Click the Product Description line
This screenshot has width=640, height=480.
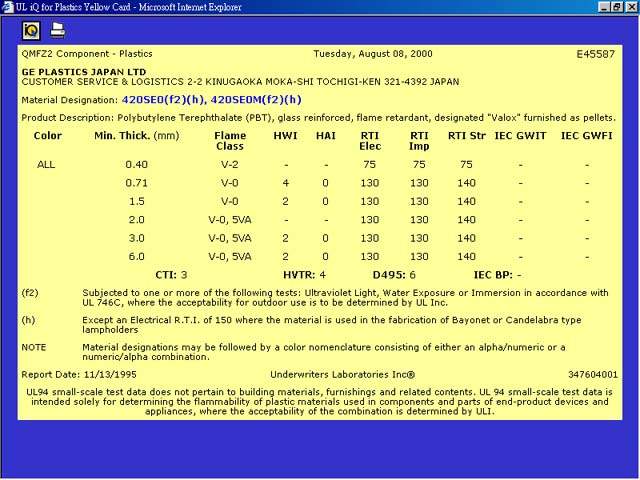pyautogui.click(x=319, y=118)
